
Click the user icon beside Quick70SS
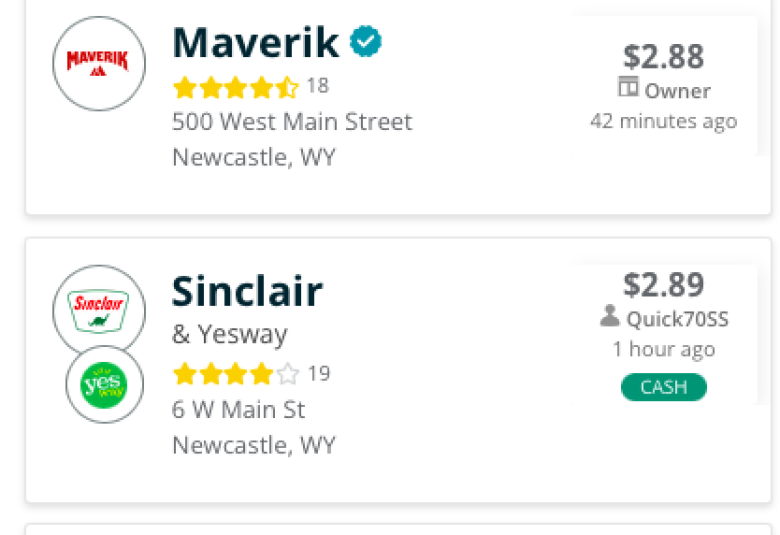click(609, 316)
